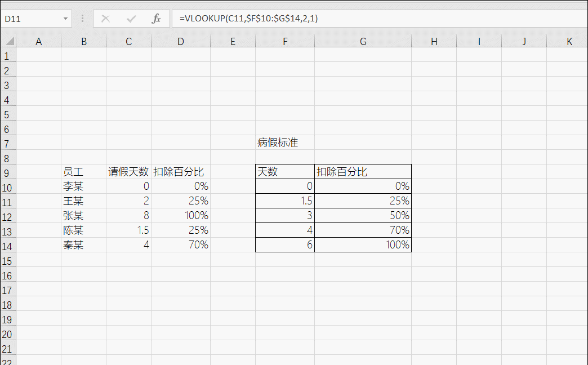
Task: Click the 扣除百分比 header in column D
Action: [x=181, y=172]
